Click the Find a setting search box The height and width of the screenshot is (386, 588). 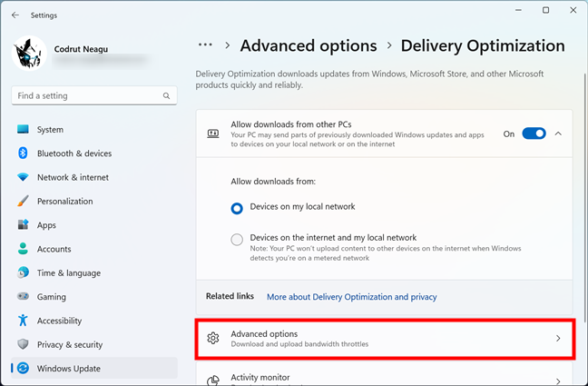pos(94,95)
